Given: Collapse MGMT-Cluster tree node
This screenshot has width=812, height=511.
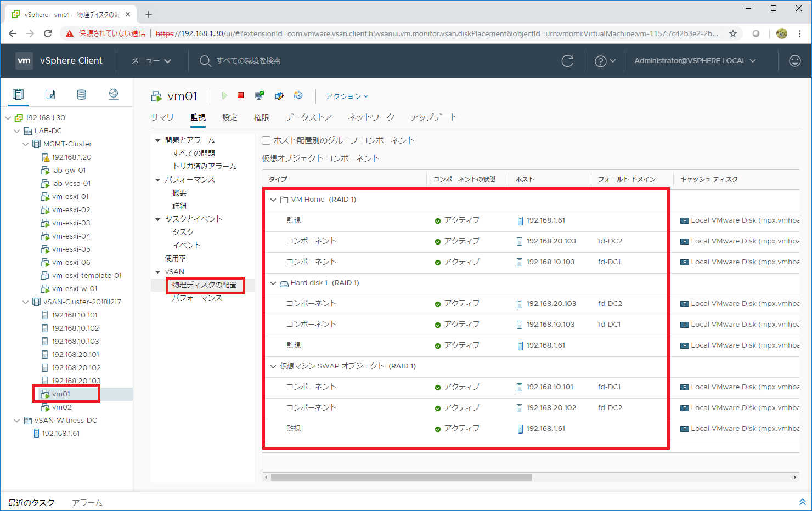Looking at the screenshot, I should pos(26,144).
